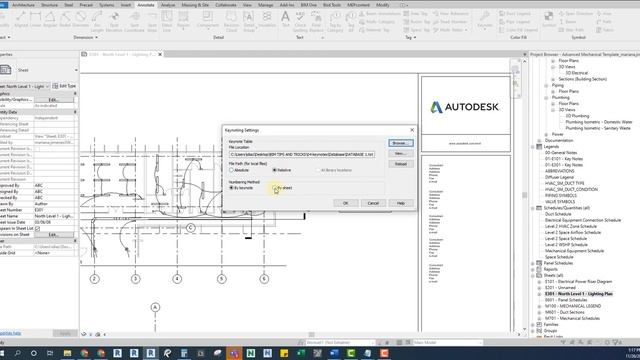The height and width of the screenshot is (360, 640).
Task: Select the Text tool in ribbon
Action: (285, 20)
